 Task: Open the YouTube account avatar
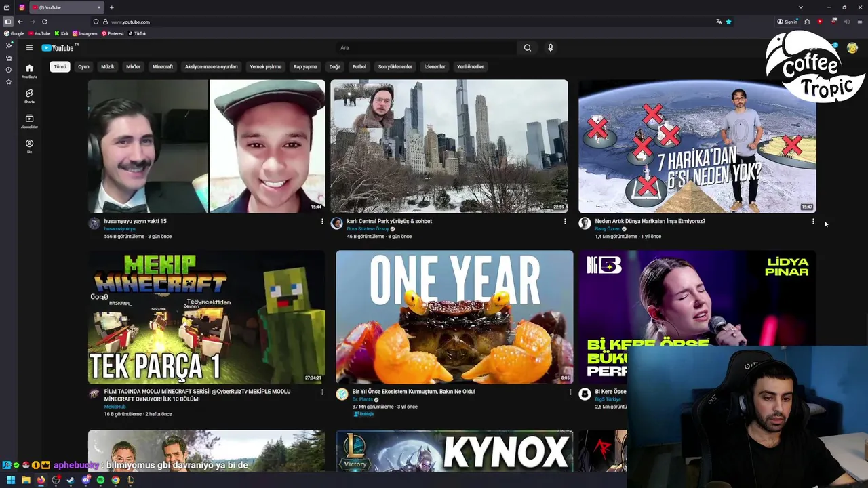pyautogui.click(x=852, y=47)
